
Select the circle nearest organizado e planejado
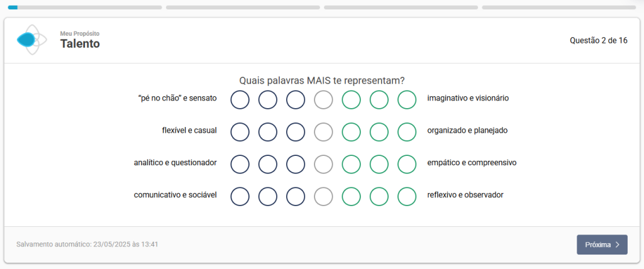(407, 131)
